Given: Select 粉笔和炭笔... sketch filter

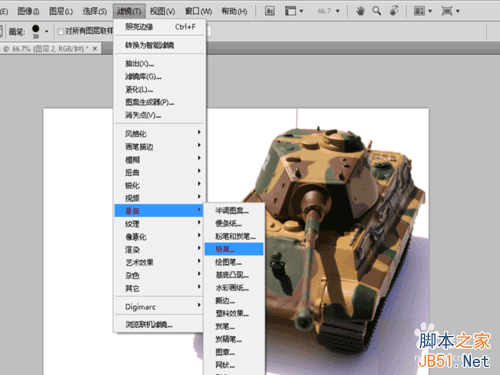Looking at the screenshot, I should [234, 236].
